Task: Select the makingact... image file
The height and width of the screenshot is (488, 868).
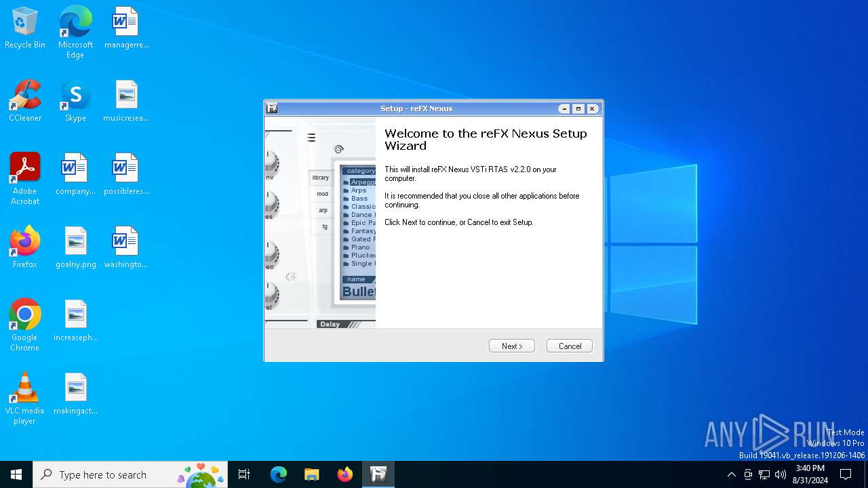Action: coord(75,394)
